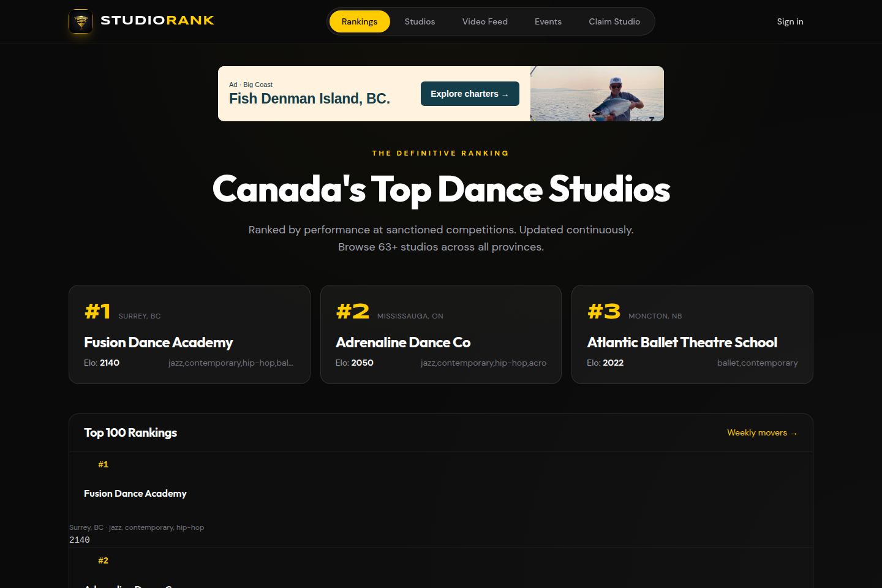The width and height of the screenshot is (882, 588).
Task: Click the Top 100 Rankings heading
Action: coord(130,432)
